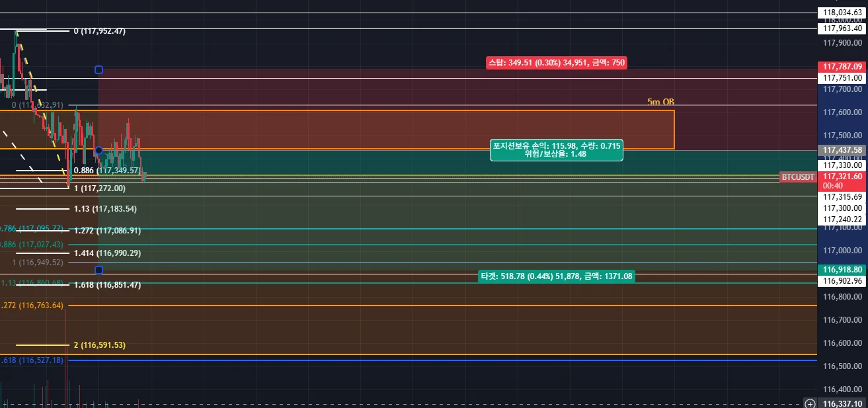This screenshot has height=408, width=868.
Task: Click the orange 5m OB rectangle border
Action: click(x=674, y=130)
